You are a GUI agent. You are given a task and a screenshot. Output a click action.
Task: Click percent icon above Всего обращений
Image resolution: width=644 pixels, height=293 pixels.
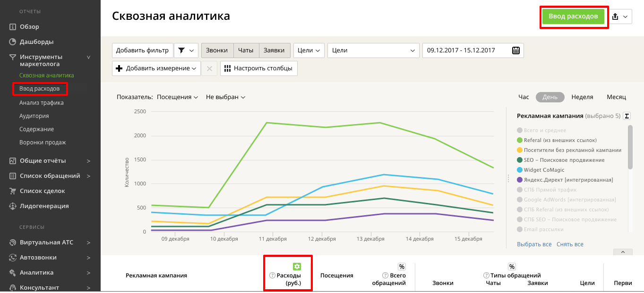(402, 267)
